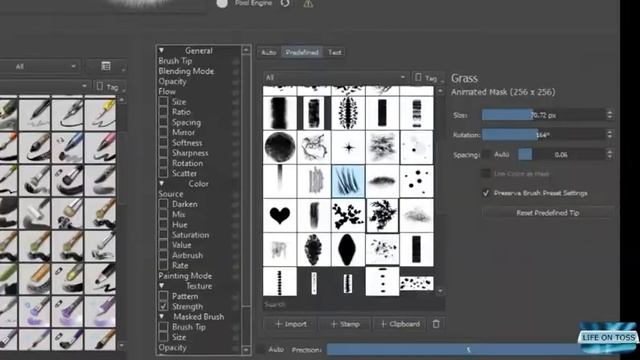Enable the Airbrush checkbox
This screenshot has height=360, width=640.
[x=163, y=255]
